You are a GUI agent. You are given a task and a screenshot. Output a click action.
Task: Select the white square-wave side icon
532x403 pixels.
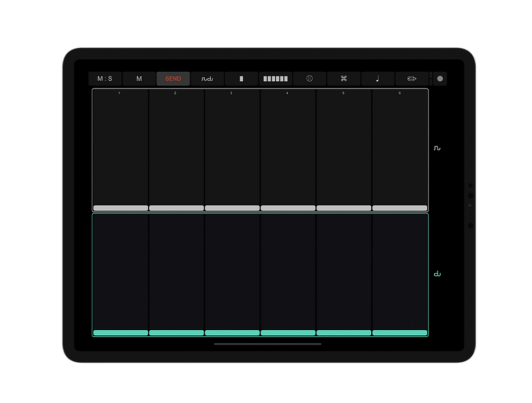[x=437, y=148]
